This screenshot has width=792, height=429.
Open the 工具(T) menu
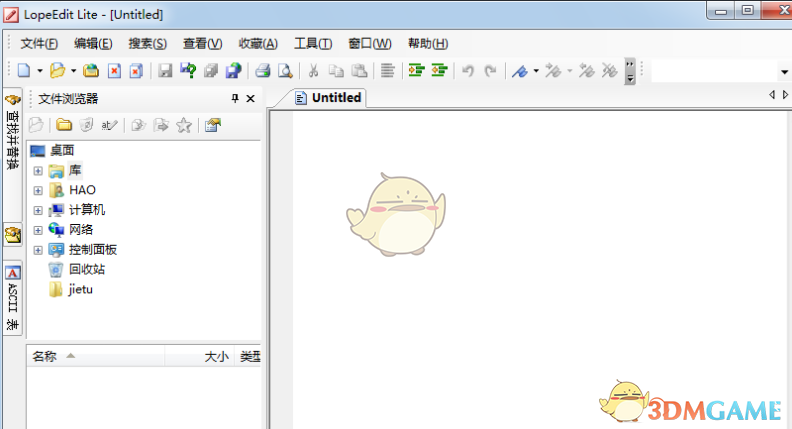coord(313,44)
